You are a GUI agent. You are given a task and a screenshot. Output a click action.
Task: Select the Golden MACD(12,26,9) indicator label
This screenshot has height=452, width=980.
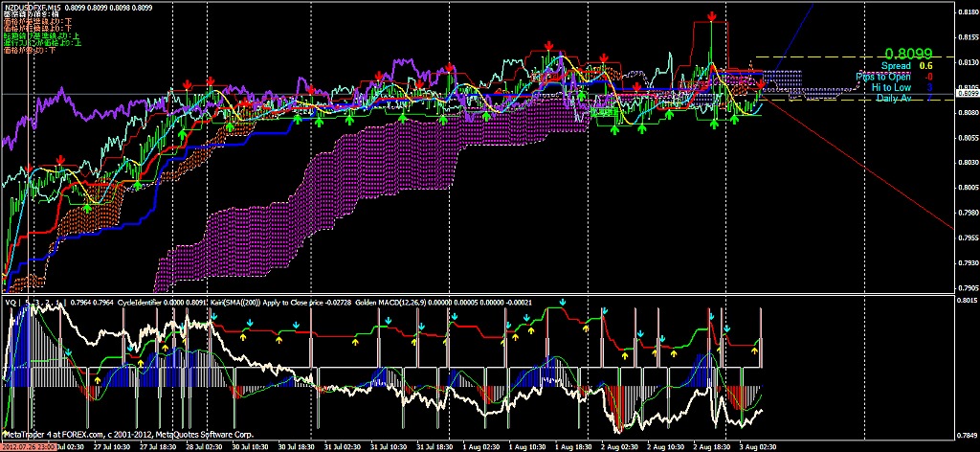click(x=402, y=302)
